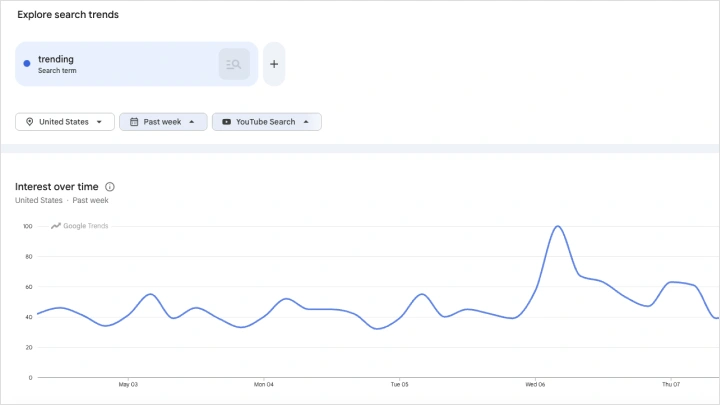Click the 80 y-axis value
720x405 pixels.
(x=29, y=257)
